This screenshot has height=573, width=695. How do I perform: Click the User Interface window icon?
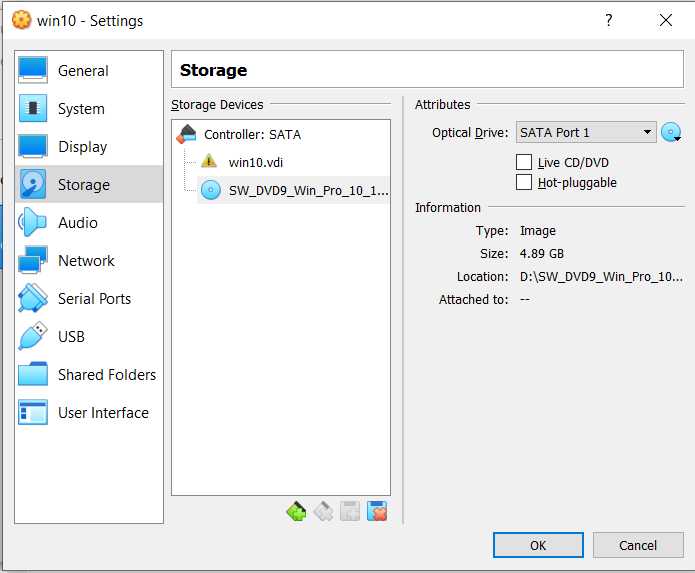tap(33, 412)
